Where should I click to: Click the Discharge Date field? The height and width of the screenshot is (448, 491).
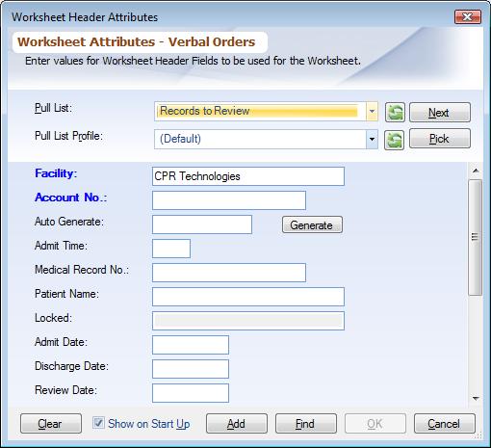pos(191,369)
